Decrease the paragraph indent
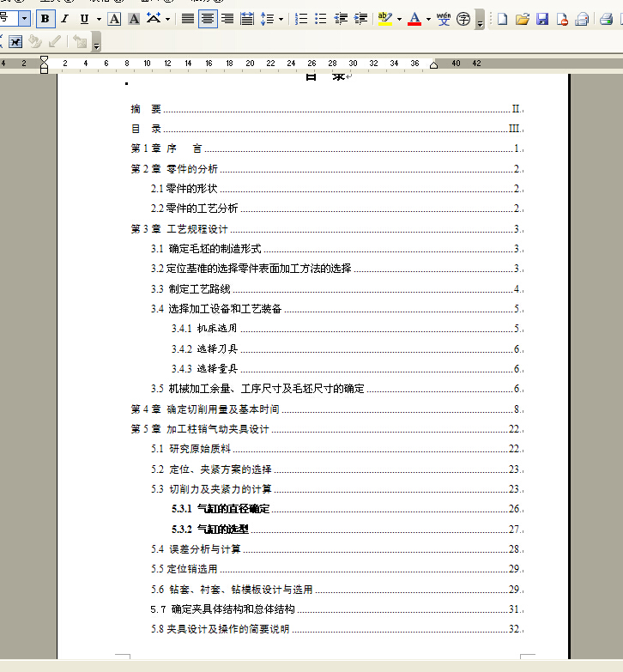623x672 pixels. [x=341, y=19]
